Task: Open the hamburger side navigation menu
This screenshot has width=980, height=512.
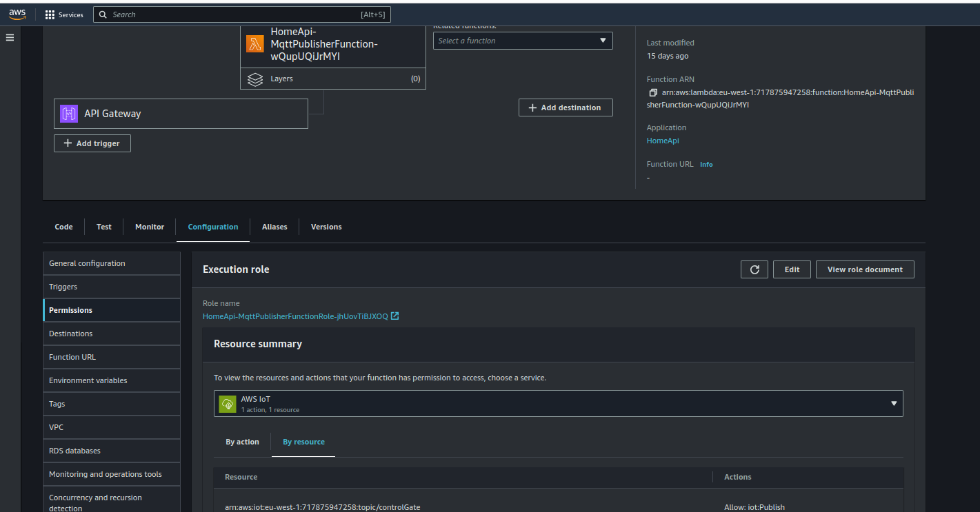Action: pos(10,37)
